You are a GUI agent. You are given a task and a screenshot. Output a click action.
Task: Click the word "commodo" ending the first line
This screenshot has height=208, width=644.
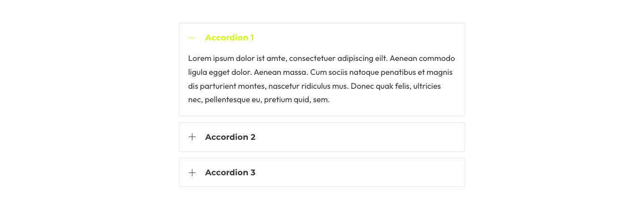(437, 58)
